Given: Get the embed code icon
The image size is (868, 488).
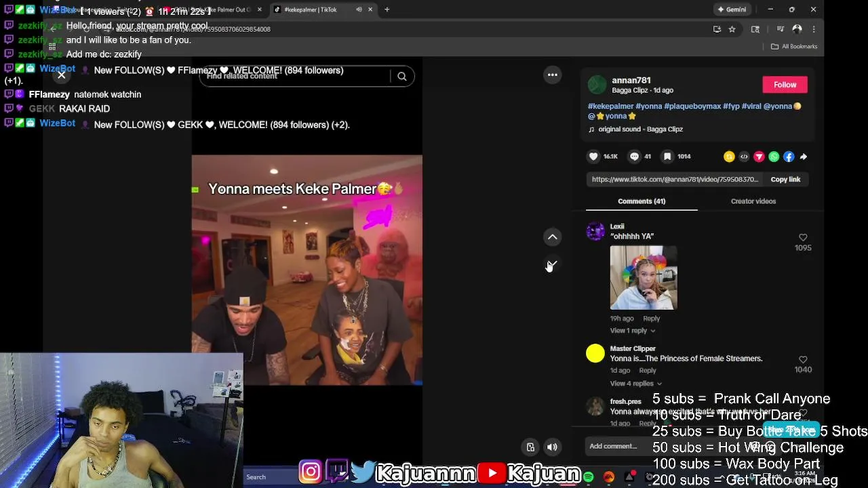Looking at the screenshot, I should [744, 157].
